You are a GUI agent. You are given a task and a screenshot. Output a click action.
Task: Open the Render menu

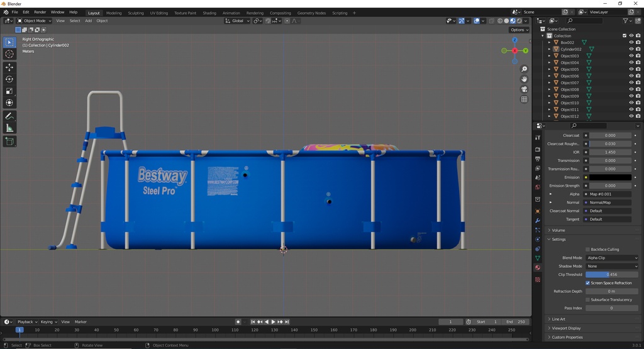[40, 12]
